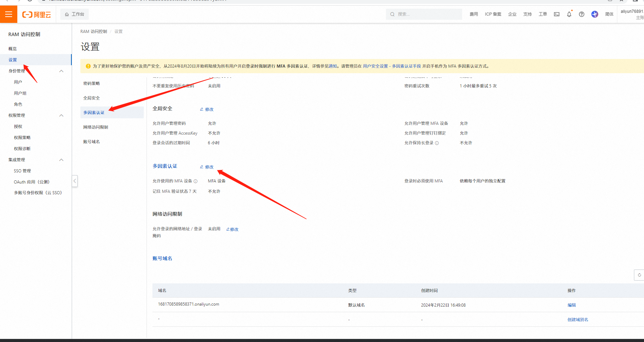This screenshot has width=644, height=342.
Task: Collapse the sidebar with the arrow handle
Action: click(74, 181)
